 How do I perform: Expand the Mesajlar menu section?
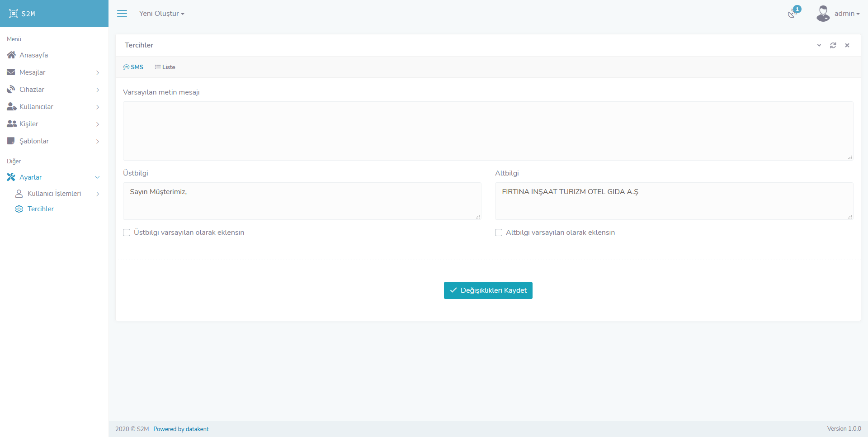(53, 72)
